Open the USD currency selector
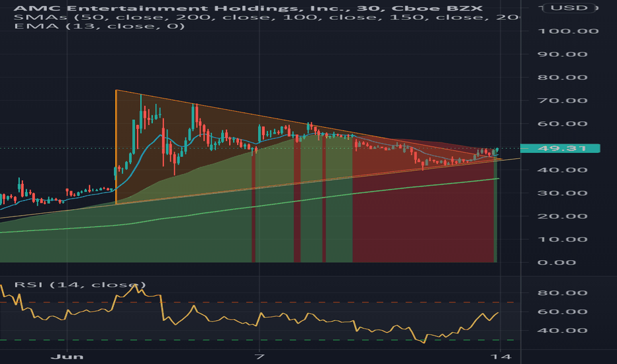Screen dimensions: 617x364 [x=569, y=8]
